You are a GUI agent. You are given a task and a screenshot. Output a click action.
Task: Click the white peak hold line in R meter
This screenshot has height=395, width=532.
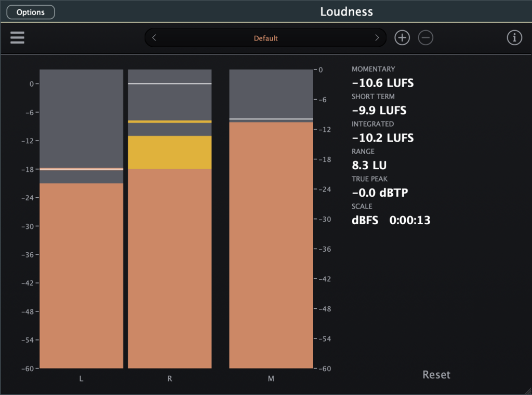(170, 84)
